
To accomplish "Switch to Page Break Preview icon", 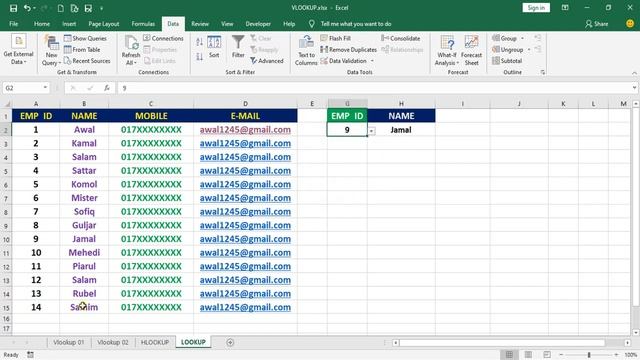I will (x=547, y=355).
